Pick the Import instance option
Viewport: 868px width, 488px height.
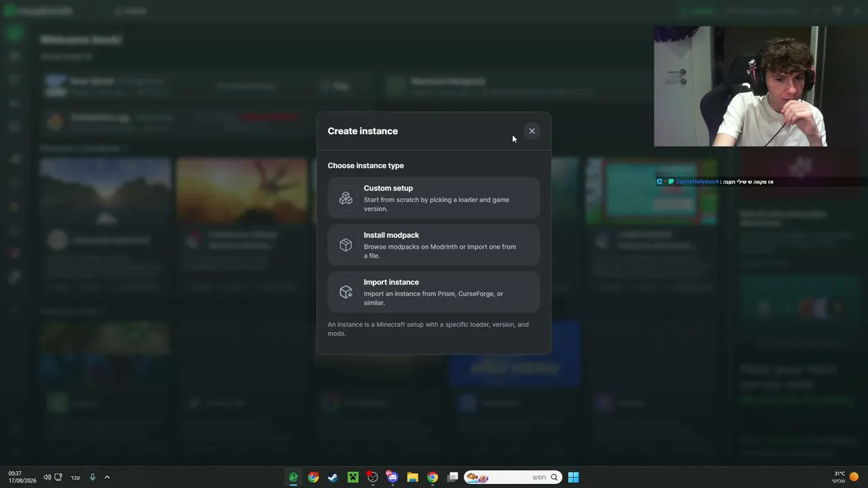click(434, 292)
